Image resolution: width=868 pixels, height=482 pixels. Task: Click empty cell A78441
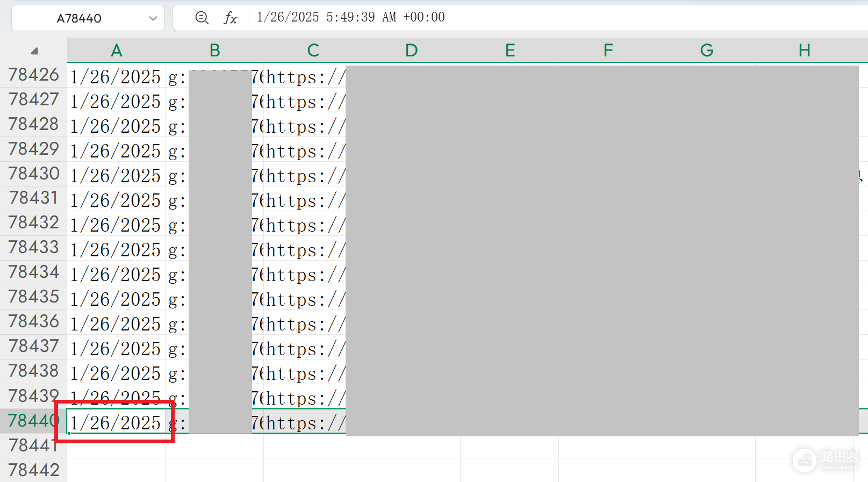(x=116, y=446)
